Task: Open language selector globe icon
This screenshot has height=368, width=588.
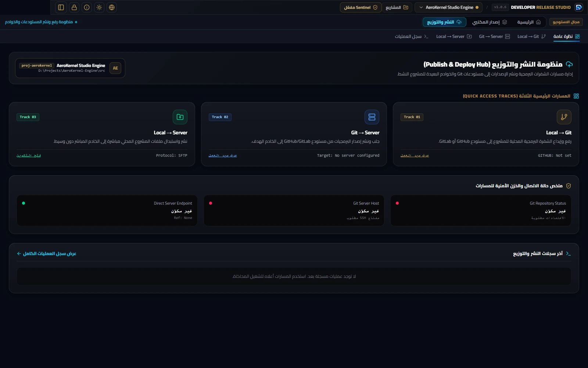Action: click(x=112, y=7)
